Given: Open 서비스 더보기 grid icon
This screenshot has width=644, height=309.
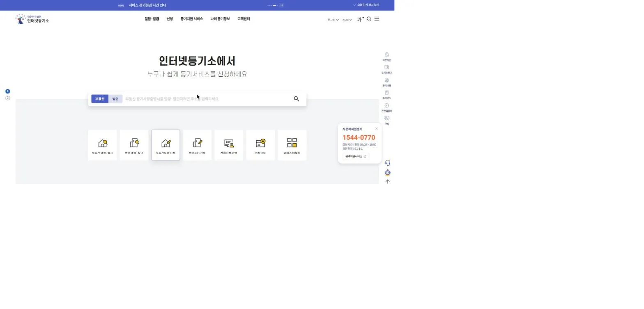Looking at the screenshot, I should point(292,145).
